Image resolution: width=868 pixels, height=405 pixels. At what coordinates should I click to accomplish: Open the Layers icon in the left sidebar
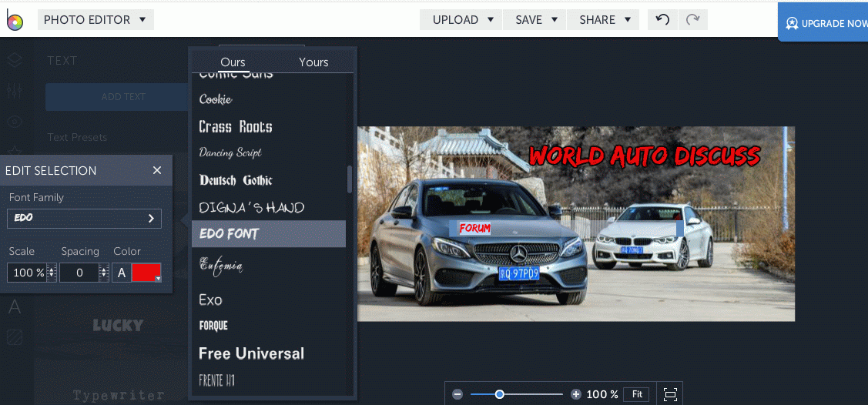(x=15, y=60)
